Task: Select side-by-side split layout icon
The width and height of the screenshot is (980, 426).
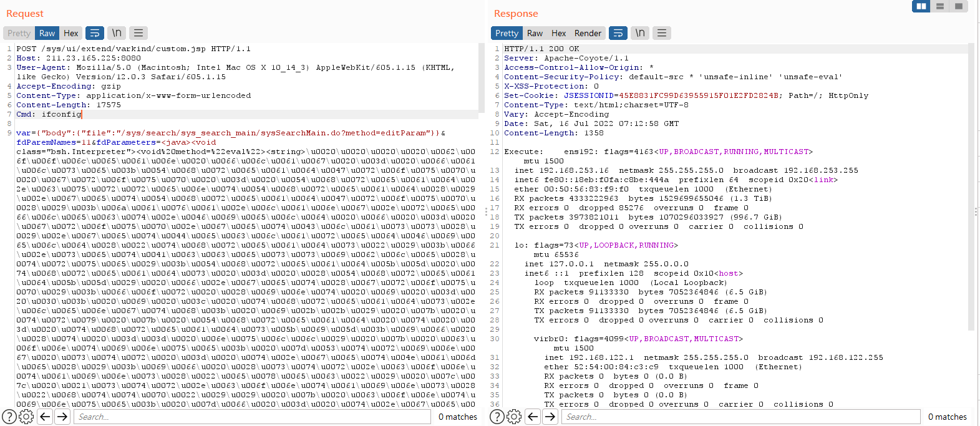Action: tap(921, 6)
